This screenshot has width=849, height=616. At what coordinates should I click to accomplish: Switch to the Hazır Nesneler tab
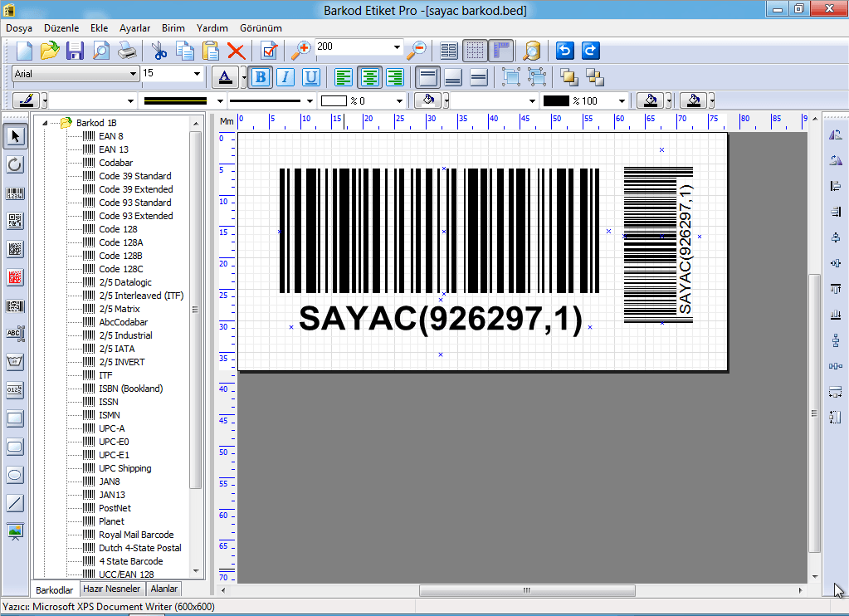coord(111,589)
